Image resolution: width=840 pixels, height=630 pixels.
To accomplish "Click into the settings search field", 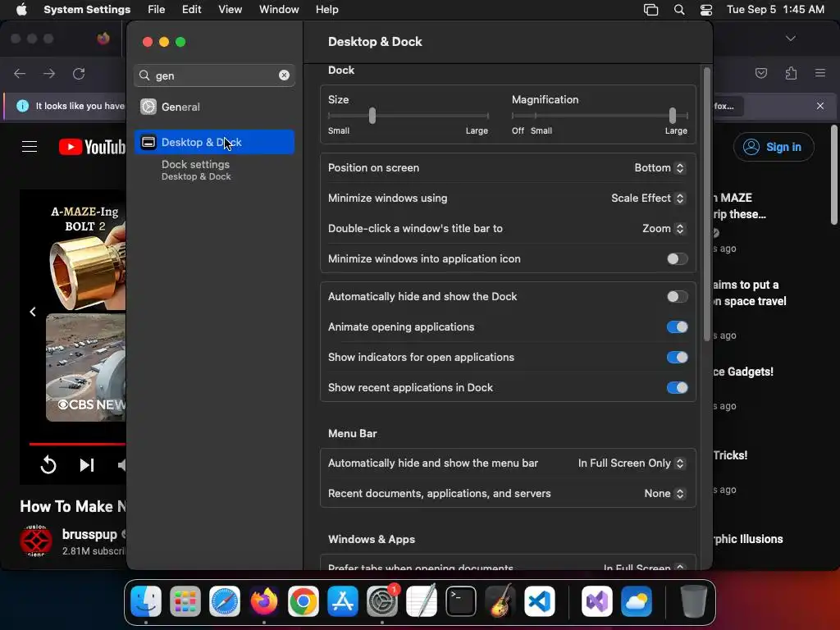I will click(x=213, y=75).
